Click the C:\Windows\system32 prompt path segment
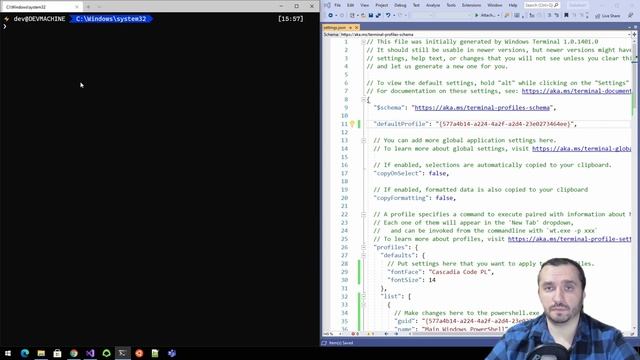Screen dimensions: 640x360 click(111, 19)
